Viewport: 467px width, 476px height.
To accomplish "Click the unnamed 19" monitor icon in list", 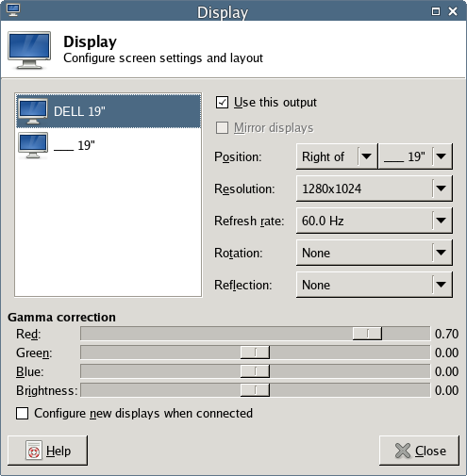I will pyautogui.click(x=33, y=145).
